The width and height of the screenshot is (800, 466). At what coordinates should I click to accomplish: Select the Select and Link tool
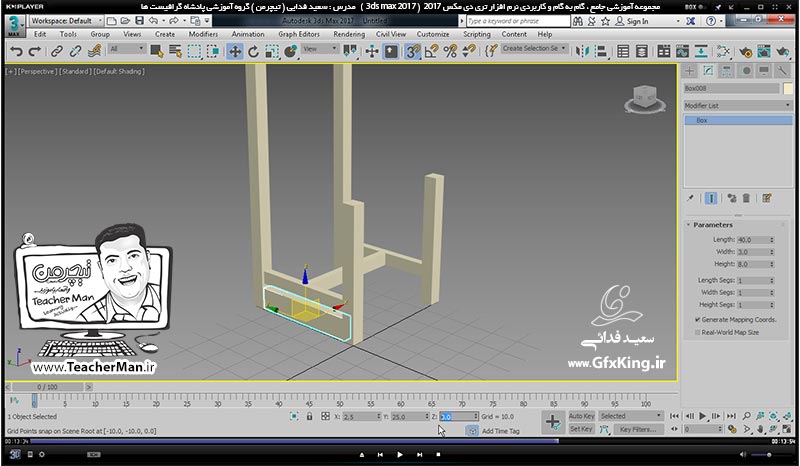tap(57, 51)
